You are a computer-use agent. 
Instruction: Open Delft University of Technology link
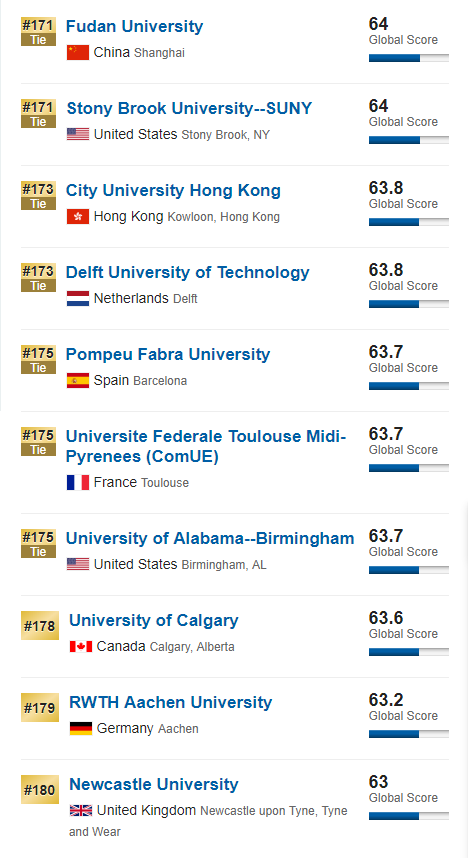pos(187,273)
